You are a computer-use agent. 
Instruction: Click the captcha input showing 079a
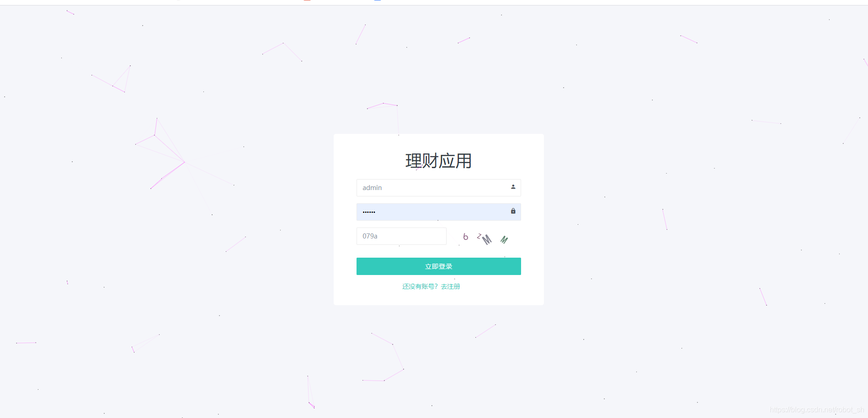[x=401, y=236]
